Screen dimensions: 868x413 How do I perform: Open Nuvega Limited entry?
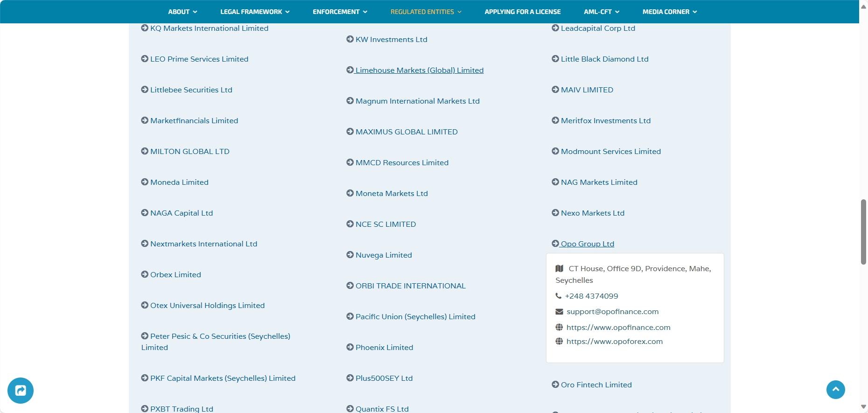click(384, 255)
